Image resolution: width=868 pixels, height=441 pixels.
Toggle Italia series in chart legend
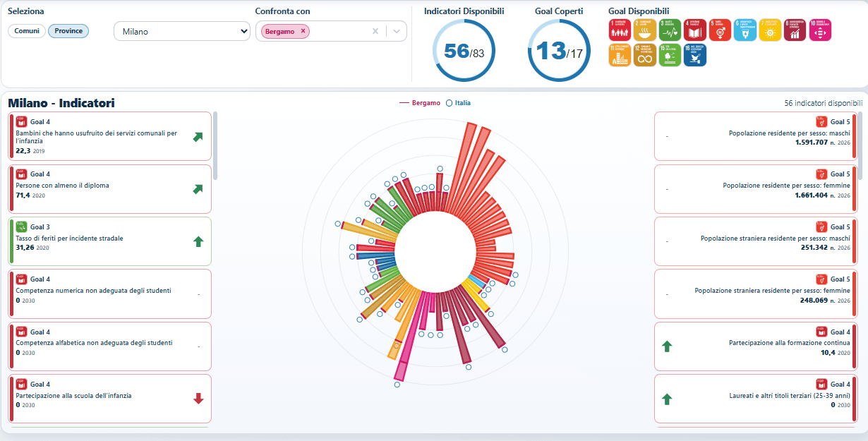(x=458, y=103)
